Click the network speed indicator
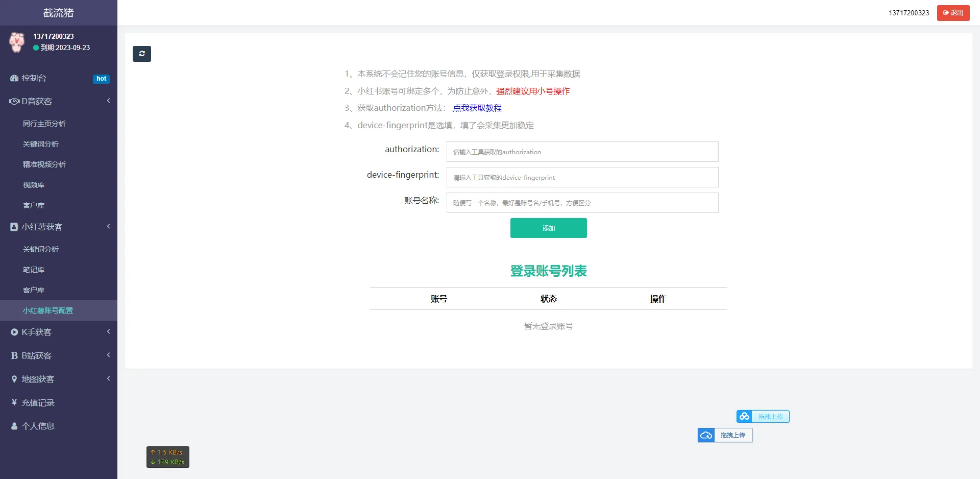This screenshot has width=980, height=479. click(167, 457)
